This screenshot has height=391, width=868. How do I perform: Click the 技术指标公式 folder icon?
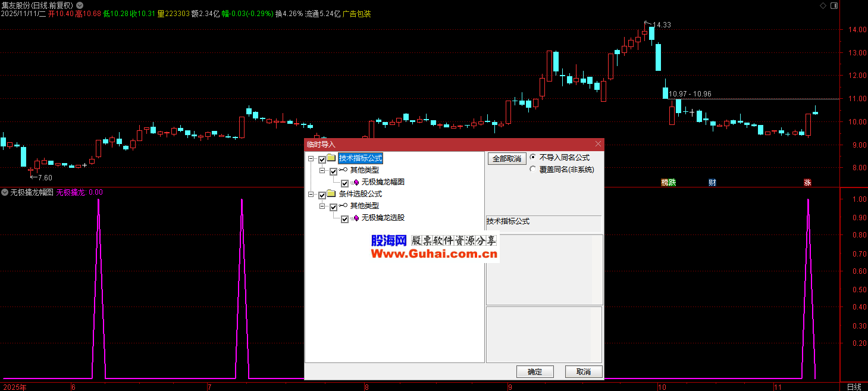[x=331, y=158]
